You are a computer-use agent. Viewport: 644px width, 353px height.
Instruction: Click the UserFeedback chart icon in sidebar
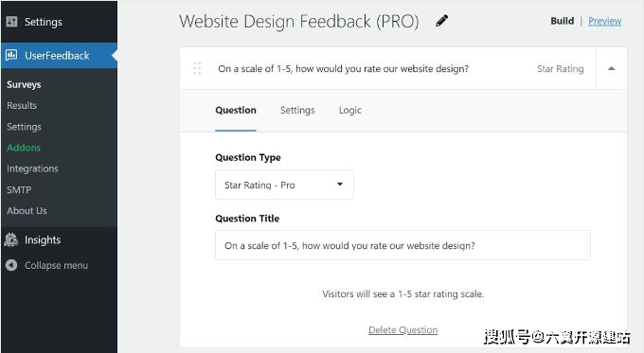pos(11,55)
